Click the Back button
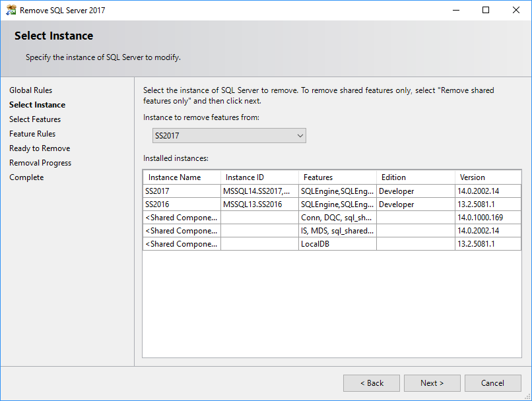The width and height of the screenshot is (532, 401). pyautogui.click(x=371, y=383)
